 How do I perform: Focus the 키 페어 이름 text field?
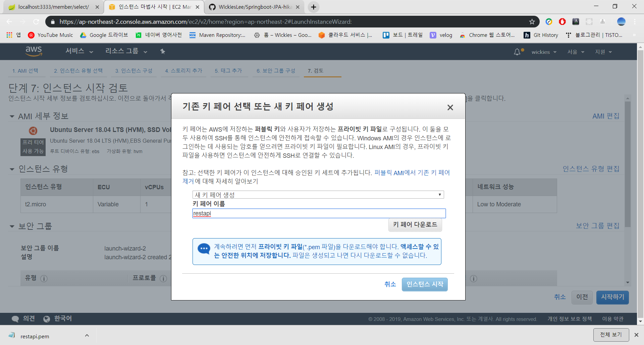pyautogui.click(x=319, y=213)
